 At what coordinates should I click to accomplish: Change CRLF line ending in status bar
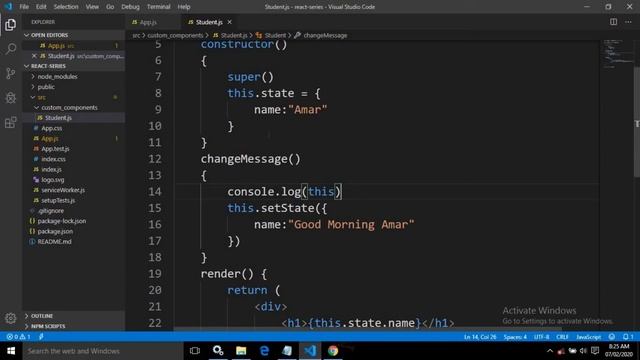click(x=562, y=337)
